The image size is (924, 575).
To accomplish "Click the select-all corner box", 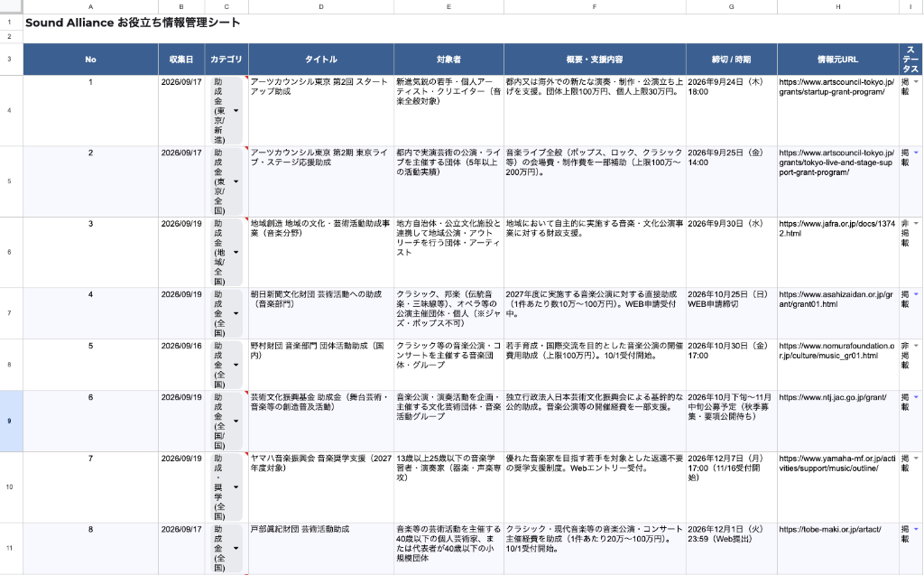I will (x=11, y=7).
